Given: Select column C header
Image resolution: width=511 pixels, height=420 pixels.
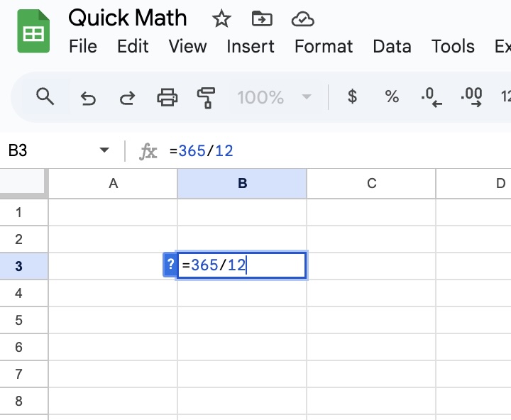Looking at the screenshot, I should (x=371, y=184).
